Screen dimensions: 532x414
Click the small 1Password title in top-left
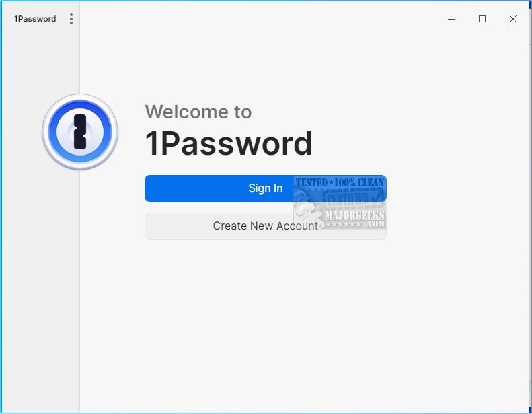point(35,19)
